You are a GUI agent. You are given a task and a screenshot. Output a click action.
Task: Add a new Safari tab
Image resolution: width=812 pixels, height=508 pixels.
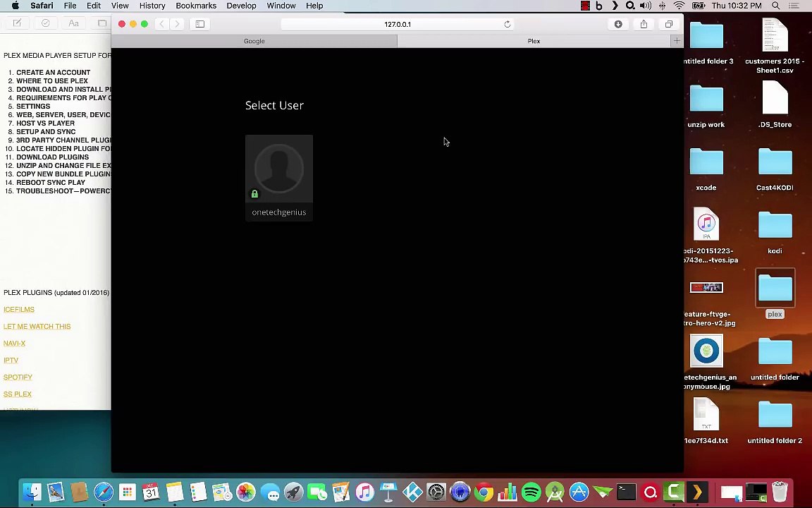[677, 41]
